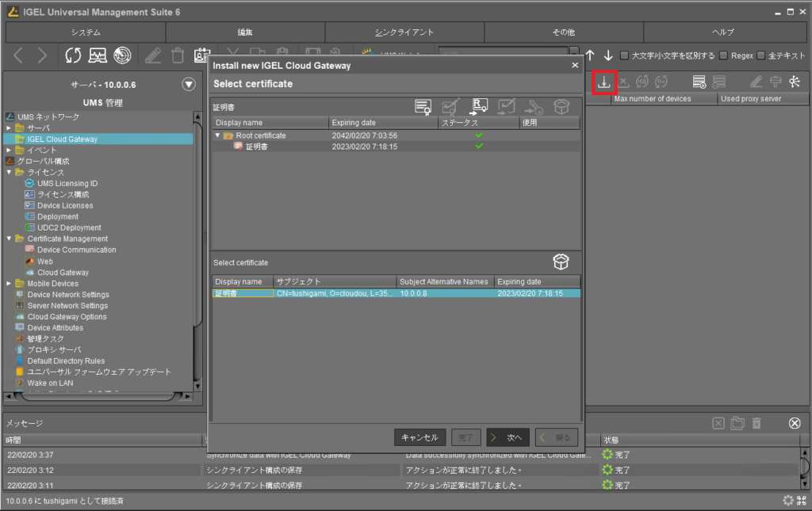The height and width of the screenshot is (511, 812).
Task: Click the back navigation arrow in toolbar
Action: pos(18,55)
